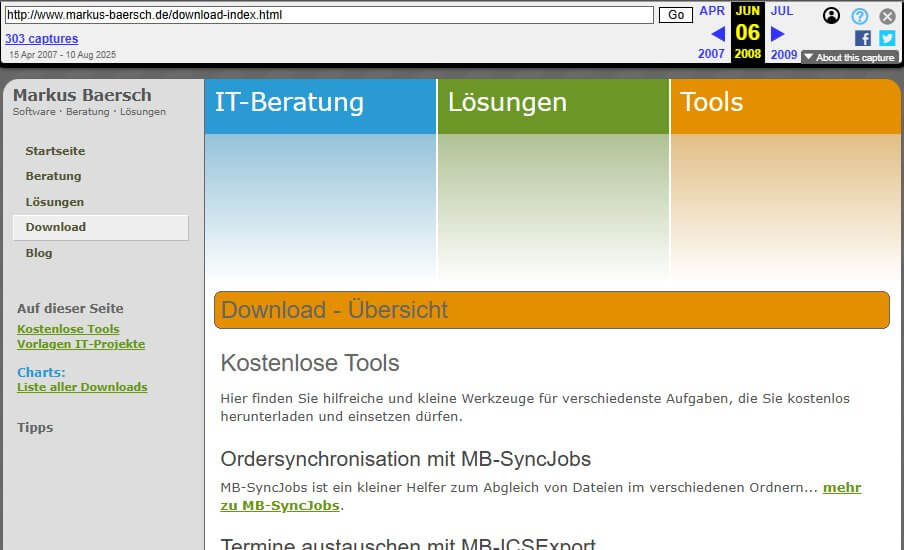
Task: Follow the Vorlagen IT-Projekte link
Action: (x=81, y=344)
